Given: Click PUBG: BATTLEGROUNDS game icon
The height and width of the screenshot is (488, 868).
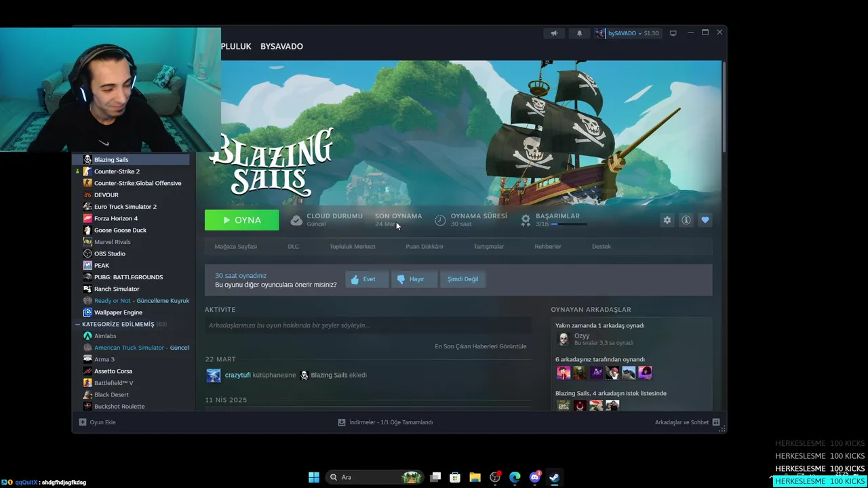Looking at the screenshot, I should (x=87, y=277).
